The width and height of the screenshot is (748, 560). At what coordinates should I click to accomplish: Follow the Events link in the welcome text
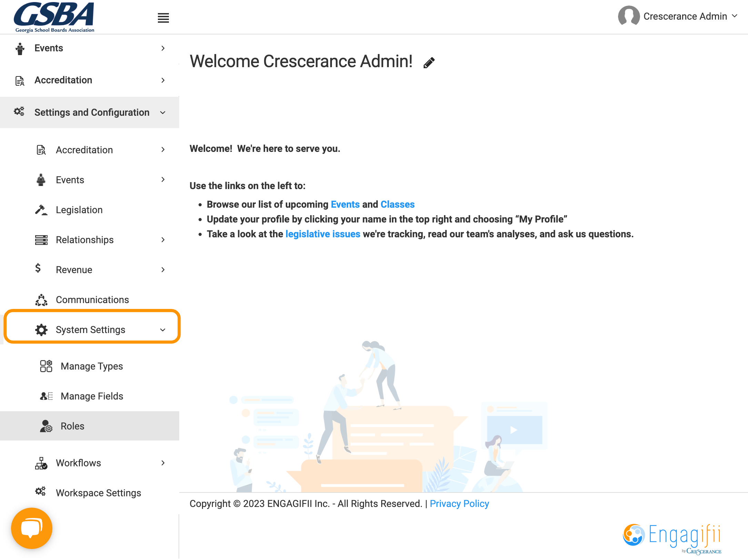pyautogui.click(x=345, y=204)
